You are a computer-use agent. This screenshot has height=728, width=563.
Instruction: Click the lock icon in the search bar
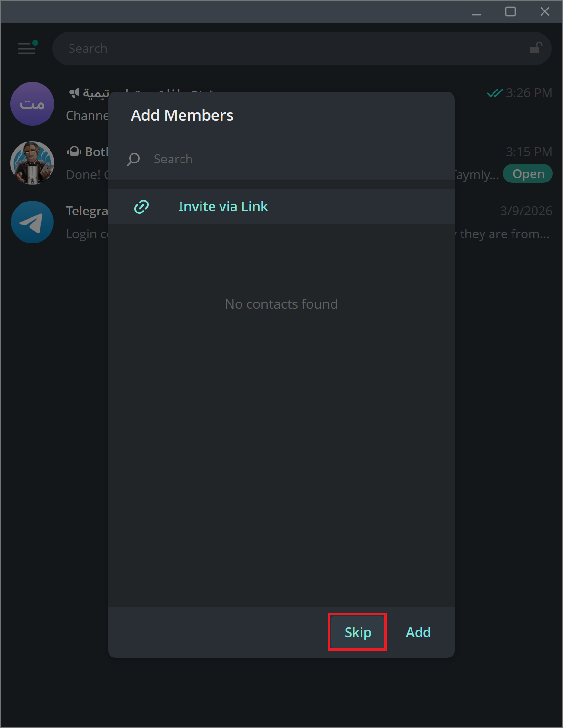[x=536, y=48]
